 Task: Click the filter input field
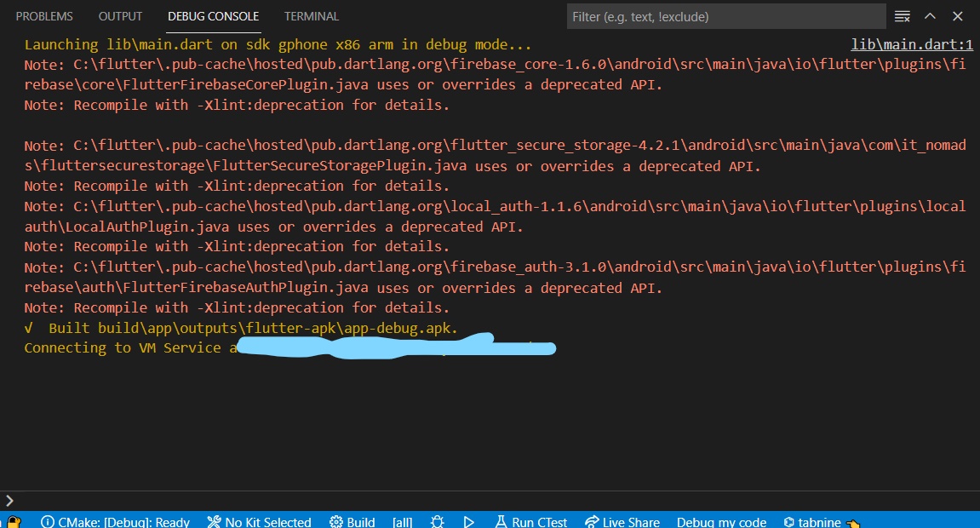coord(726,16)
